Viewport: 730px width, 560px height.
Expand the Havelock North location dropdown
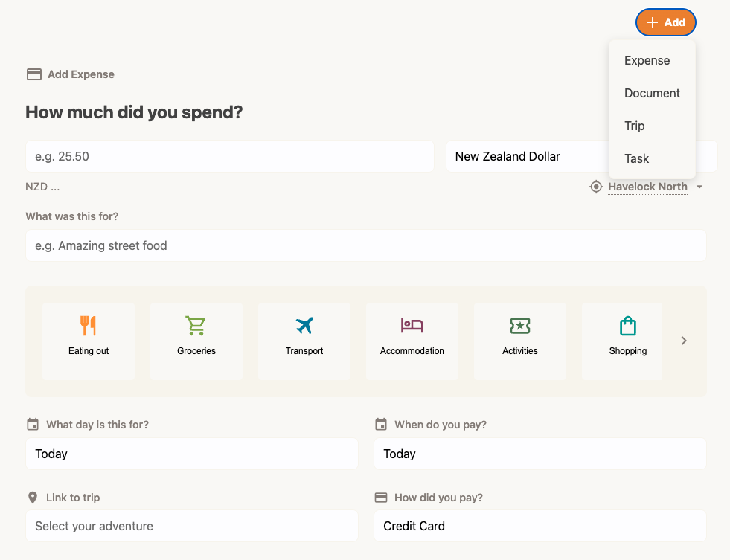tap(699, 187)
